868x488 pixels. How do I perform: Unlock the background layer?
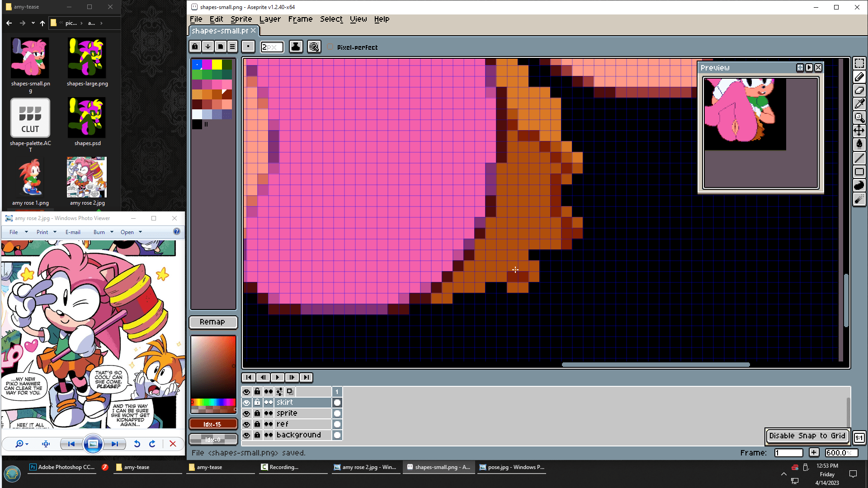point(257,435)
